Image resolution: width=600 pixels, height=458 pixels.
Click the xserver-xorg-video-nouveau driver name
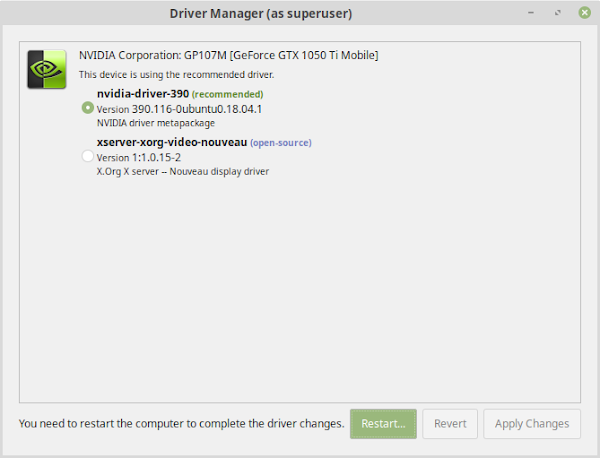pyautogui.click(x=172, y=142)
